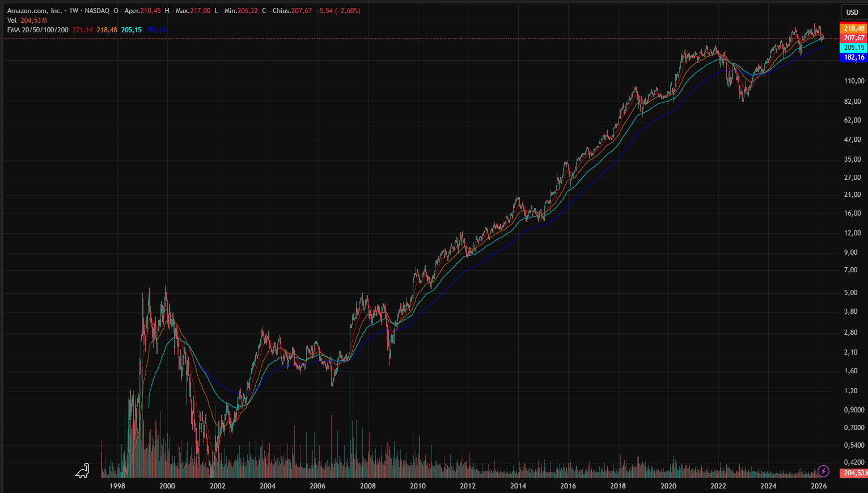Click the 0,4200 price scale tick

(854, 463)
